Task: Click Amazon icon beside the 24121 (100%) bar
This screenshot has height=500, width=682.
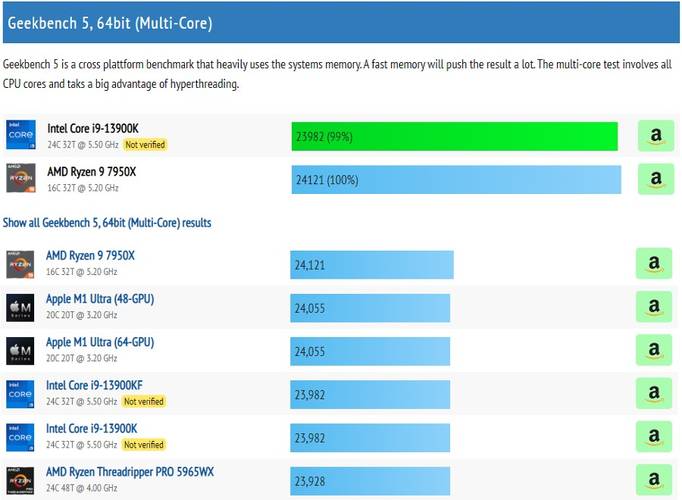Action: coord(656,179)
